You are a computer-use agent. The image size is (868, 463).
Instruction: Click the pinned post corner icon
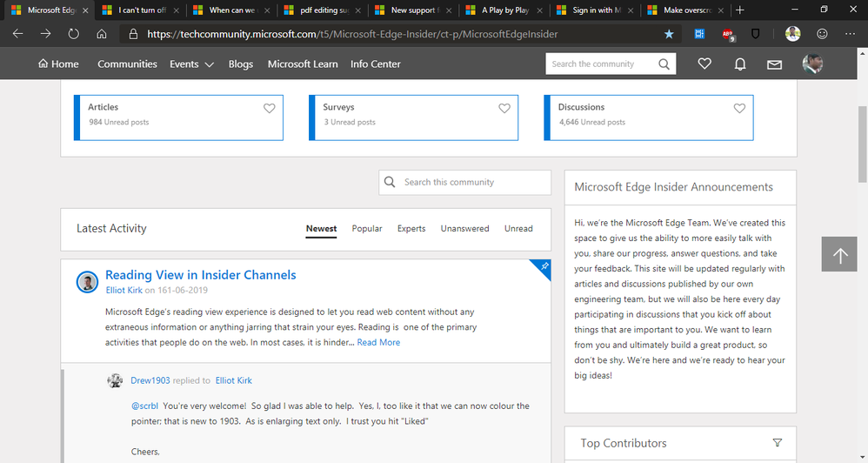click(x=543, y=267)
